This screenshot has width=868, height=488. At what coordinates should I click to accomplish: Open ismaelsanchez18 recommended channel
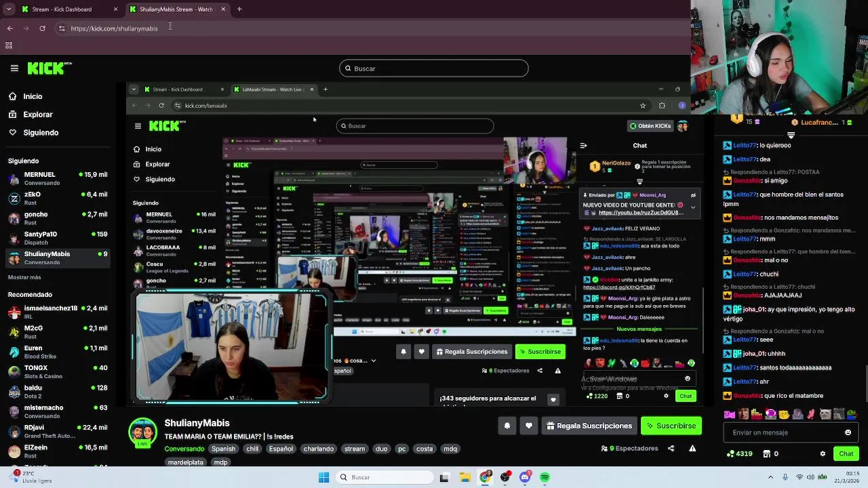(x=58, y=312)
